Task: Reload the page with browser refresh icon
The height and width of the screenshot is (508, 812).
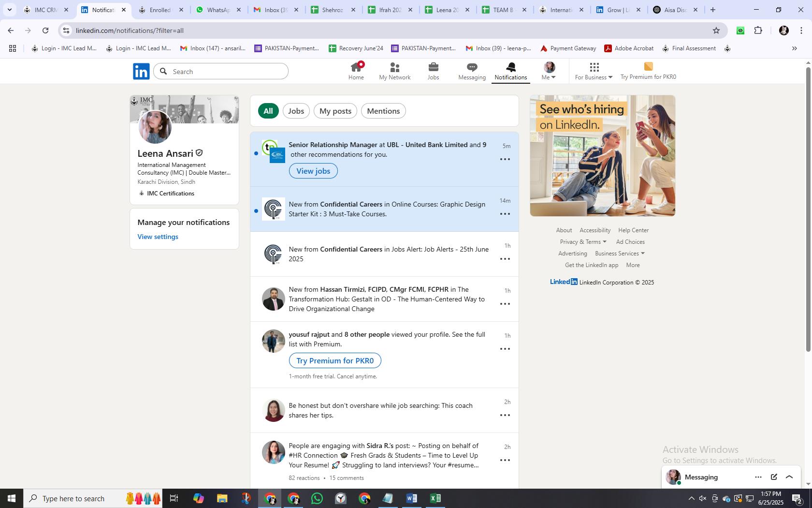Action: tap(45, 30)
